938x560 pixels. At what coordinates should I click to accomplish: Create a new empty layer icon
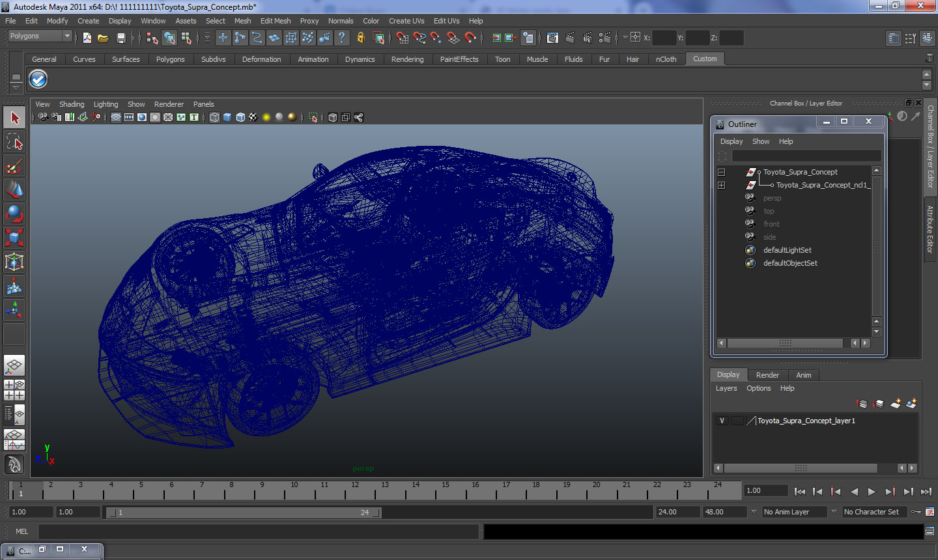tap(896, 404)
